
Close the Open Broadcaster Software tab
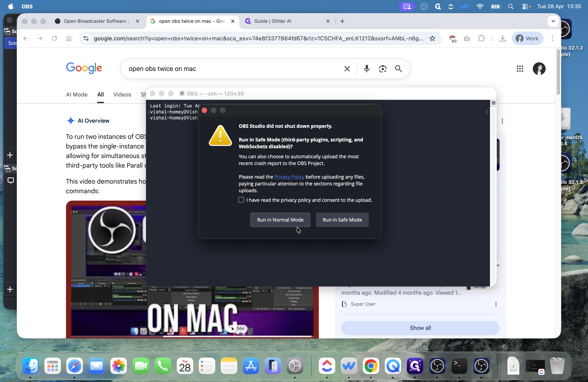[138, 21]
